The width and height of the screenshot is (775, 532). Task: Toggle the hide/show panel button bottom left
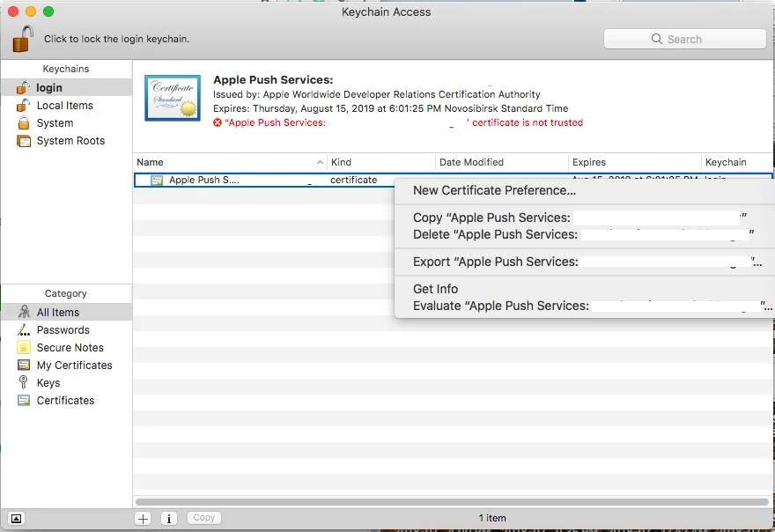point(15,518)
